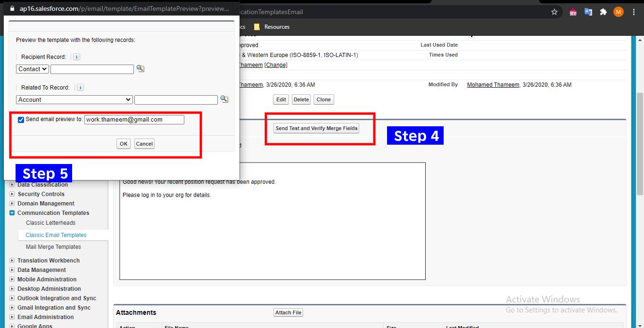Collapse the Communication Templates section
Screen dimensions: 644x328
coord(12,213)
